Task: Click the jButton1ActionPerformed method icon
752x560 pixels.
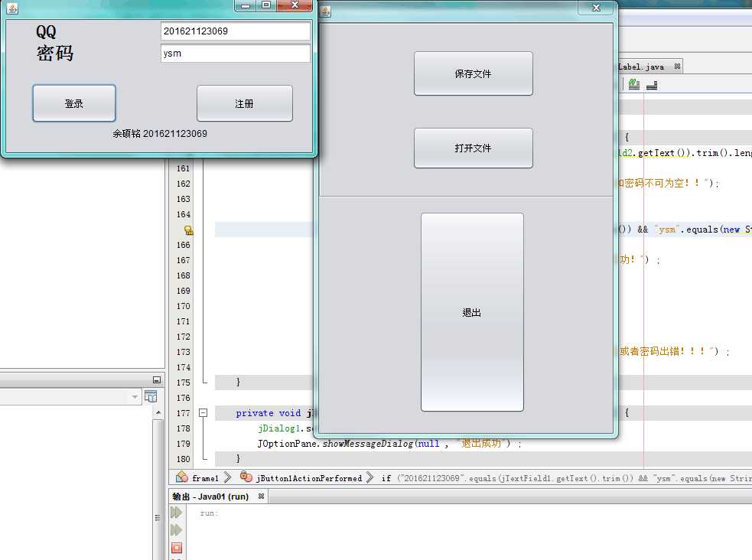Action: pos(246,477)
